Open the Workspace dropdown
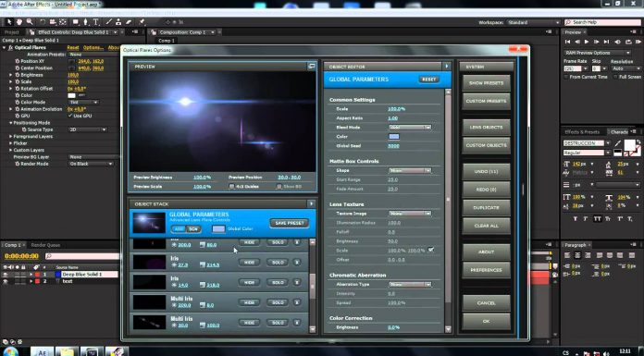Image resolution: width=644 pixels, height=356 pixels. (x=533, y=22)
